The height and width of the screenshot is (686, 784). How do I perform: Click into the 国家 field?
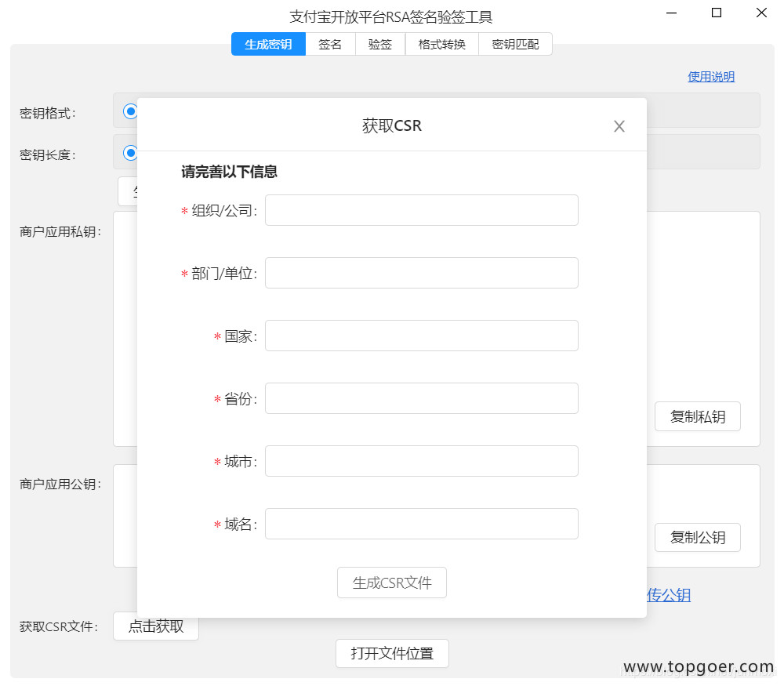[422, 336]
